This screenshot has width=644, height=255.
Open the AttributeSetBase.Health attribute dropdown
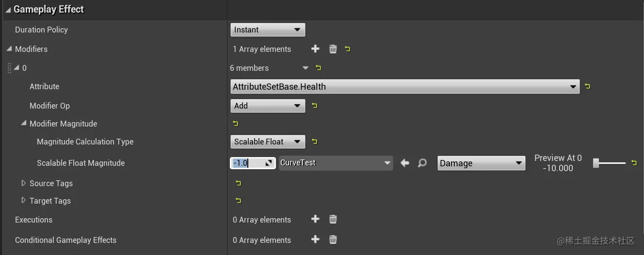coord(405,87)
